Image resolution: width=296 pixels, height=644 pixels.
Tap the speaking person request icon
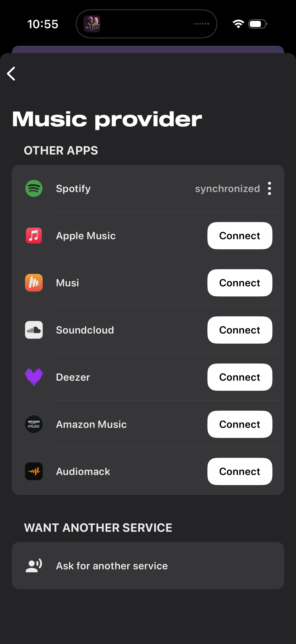point(34,566)
